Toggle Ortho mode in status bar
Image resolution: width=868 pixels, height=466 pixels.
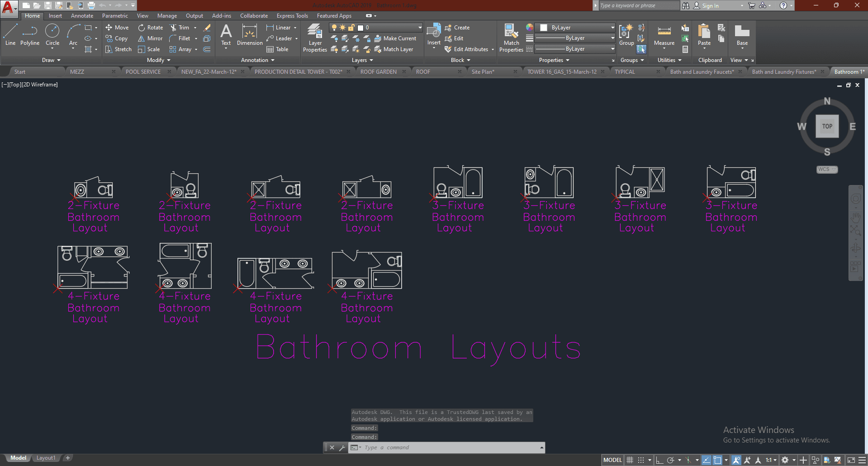tap(659, 460)
